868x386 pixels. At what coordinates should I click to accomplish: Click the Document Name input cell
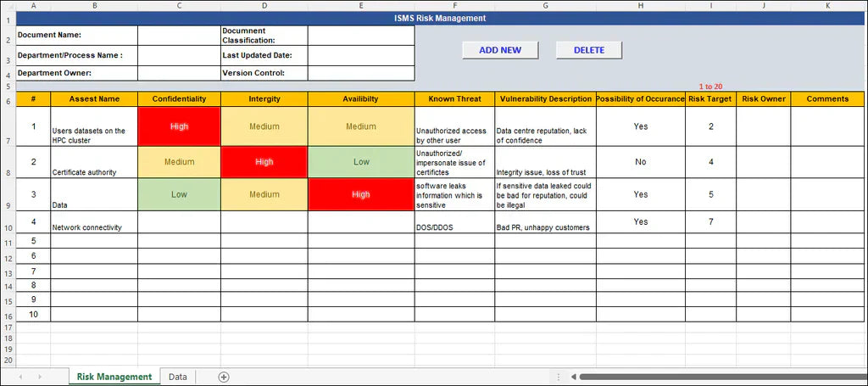[x=180, y=35]
